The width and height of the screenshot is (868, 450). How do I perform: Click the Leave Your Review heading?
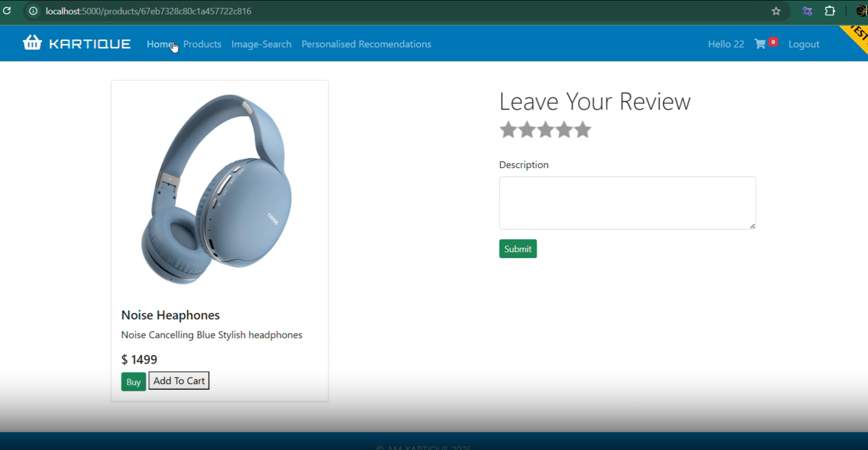[595, 101]
